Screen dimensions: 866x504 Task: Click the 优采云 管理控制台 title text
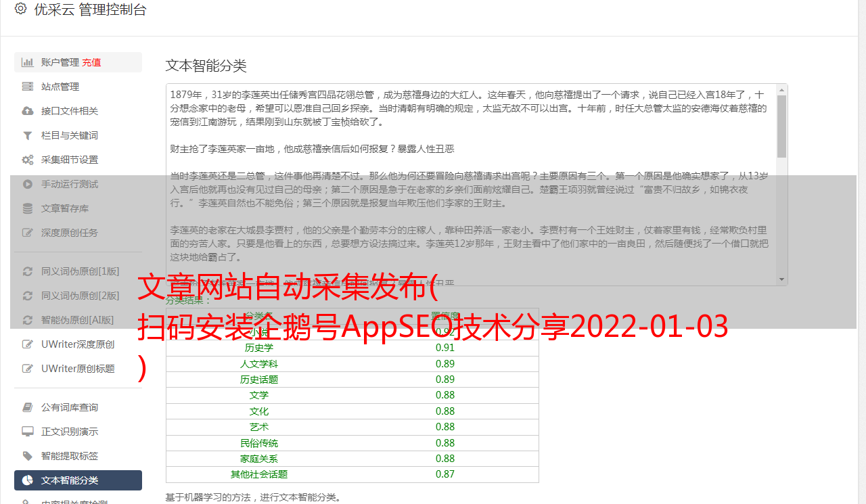90,9
